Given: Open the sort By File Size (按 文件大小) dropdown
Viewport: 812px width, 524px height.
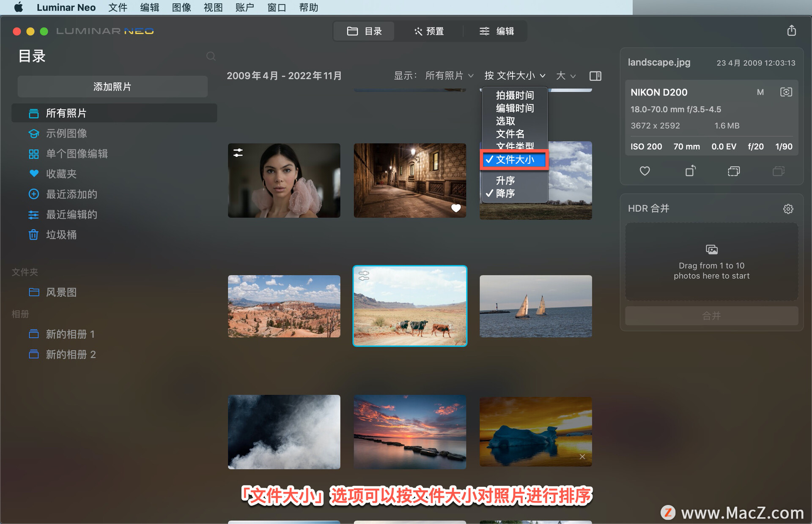Looking at the screenshot, I should tap(515, 76).
